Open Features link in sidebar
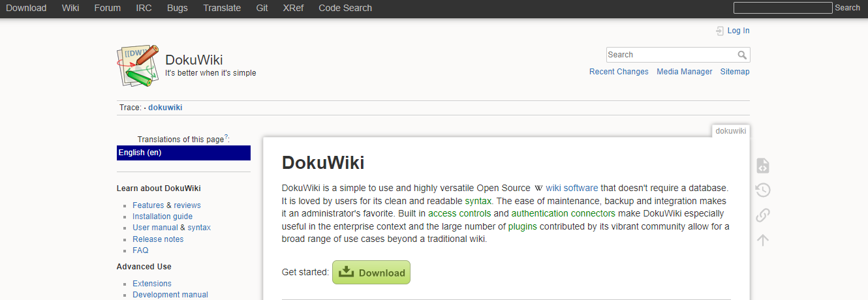Screen dimensions: 868x300 coord(148,205)
